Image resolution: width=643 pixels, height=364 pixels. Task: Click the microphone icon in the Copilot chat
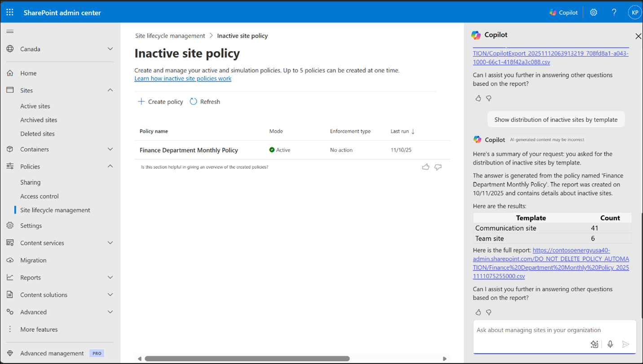click(610, 344)
